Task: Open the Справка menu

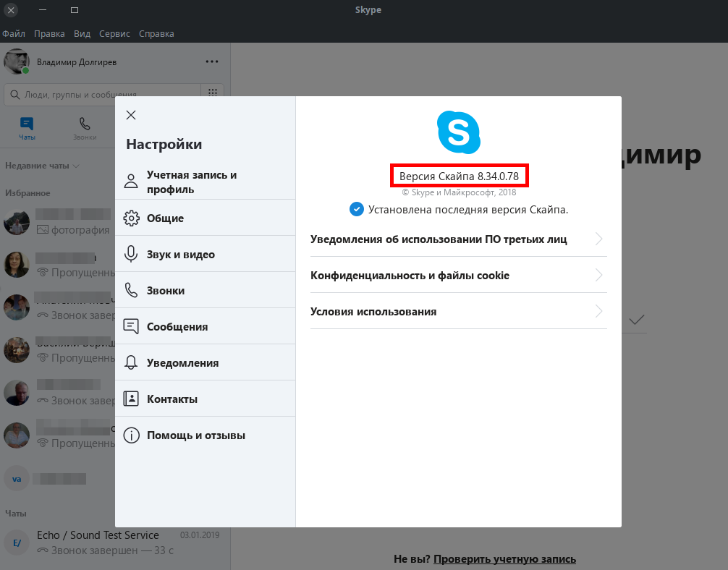Action: click(156, 33)
